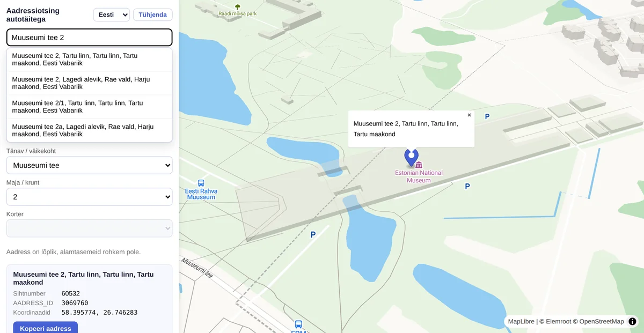The image size is (644, 333).
Task: Click the blue map location pin
Action: coord(411,158)
